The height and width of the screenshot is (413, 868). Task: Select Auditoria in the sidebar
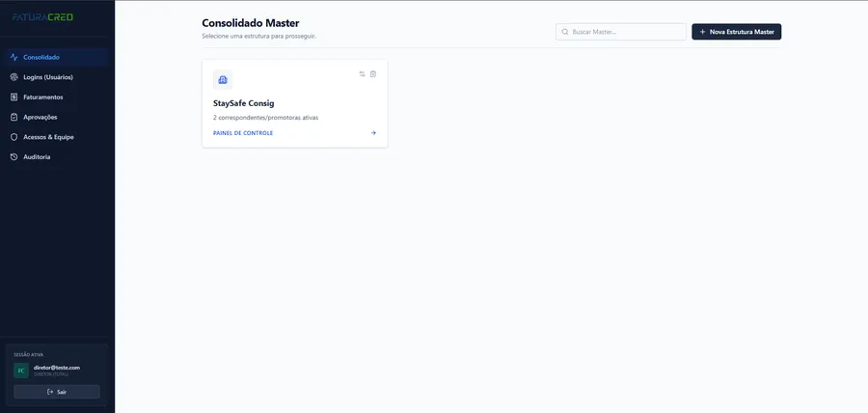(x=57, y=156)
